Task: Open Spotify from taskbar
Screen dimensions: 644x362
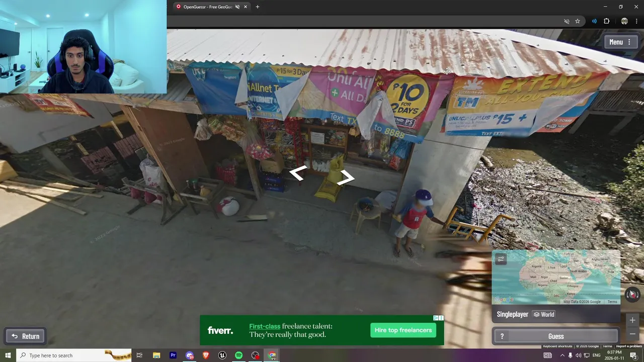Action: pos(239,355)
